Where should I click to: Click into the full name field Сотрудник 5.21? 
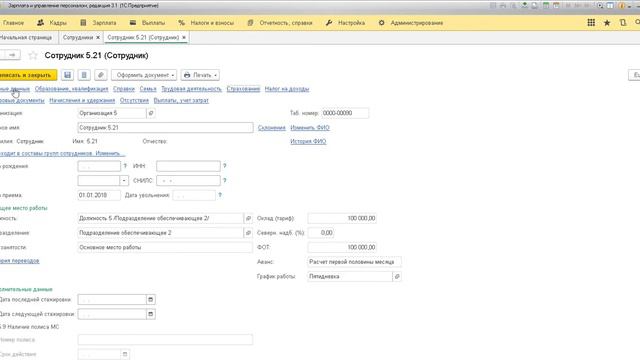point(165,128)
